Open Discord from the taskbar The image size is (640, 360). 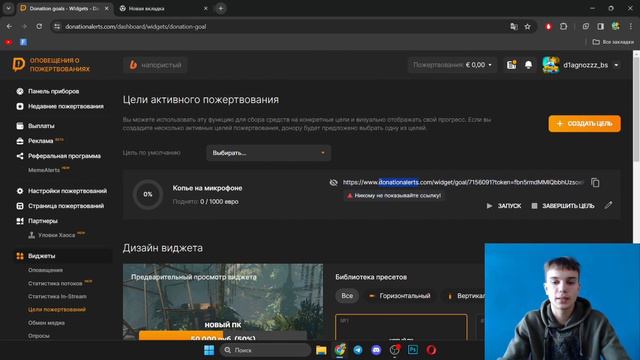pos(376,350)
